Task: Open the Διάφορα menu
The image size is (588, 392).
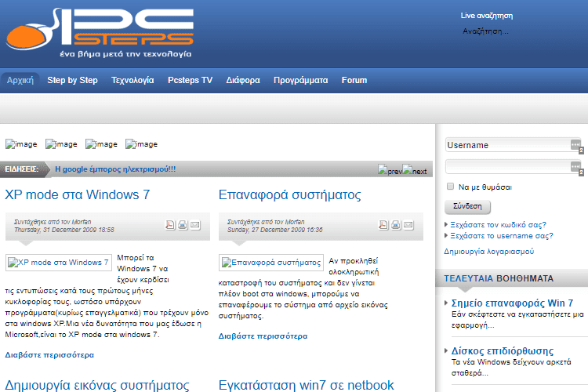Action: coord(243,80)
